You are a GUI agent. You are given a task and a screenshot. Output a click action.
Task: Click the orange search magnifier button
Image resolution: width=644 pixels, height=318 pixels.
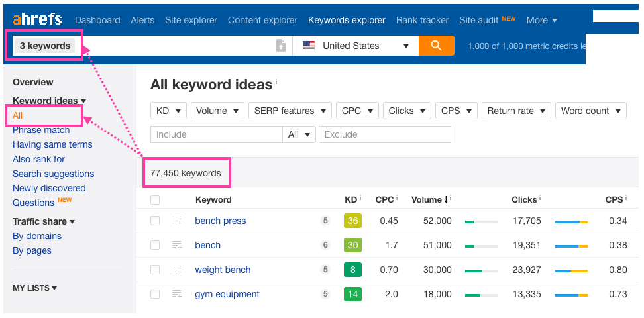[436, 46]
